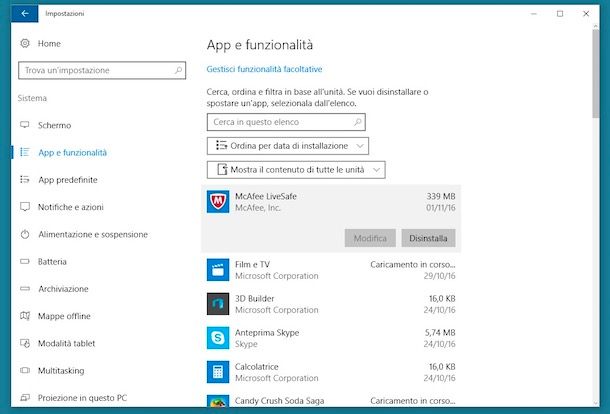Click the Cerca in questo elenco field
610x414 pixels.
tap(286, 122)
